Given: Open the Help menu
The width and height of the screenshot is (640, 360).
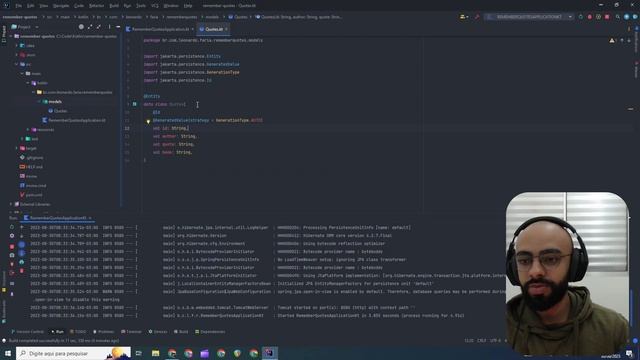Looking at the screenshot, I should pyautogui.click(x=188, y=6).
